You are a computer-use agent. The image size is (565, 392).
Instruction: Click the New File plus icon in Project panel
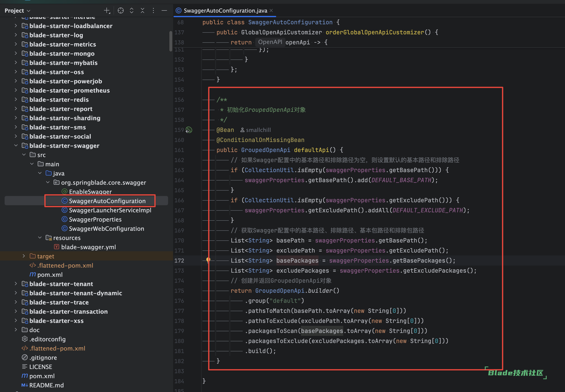click(x=107, y=10)
